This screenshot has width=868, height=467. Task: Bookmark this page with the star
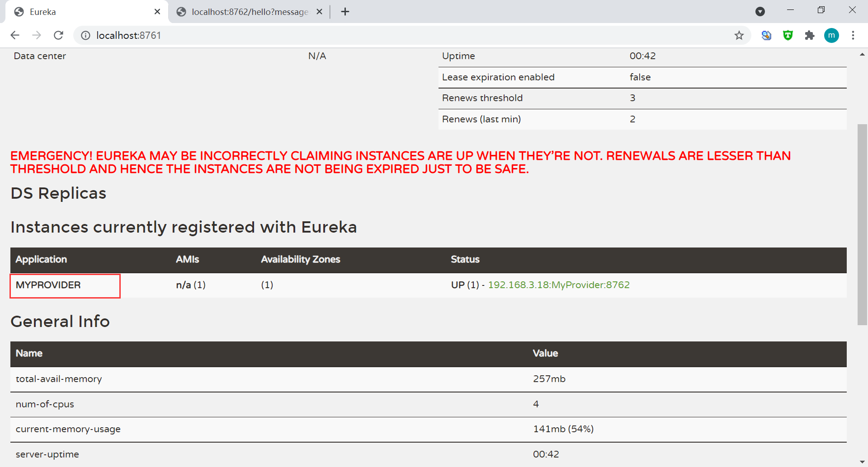739,35
